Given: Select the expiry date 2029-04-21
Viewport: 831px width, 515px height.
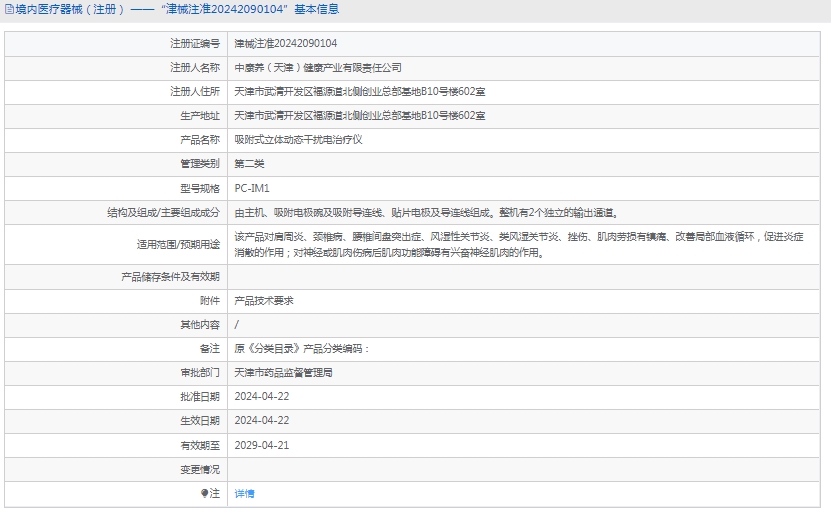Looking at the screenshot, I should (261, 445).
